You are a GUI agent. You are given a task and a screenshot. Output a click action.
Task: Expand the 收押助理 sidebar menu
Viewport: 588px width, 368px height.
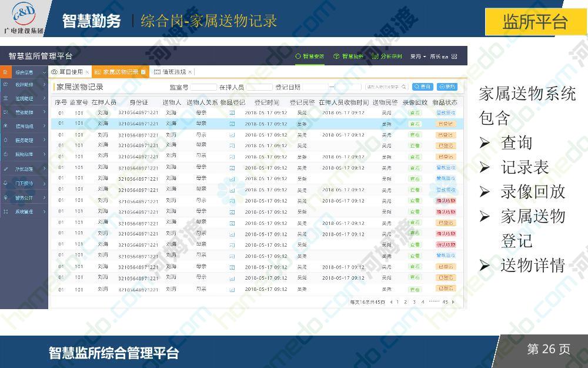pos(44,84)
